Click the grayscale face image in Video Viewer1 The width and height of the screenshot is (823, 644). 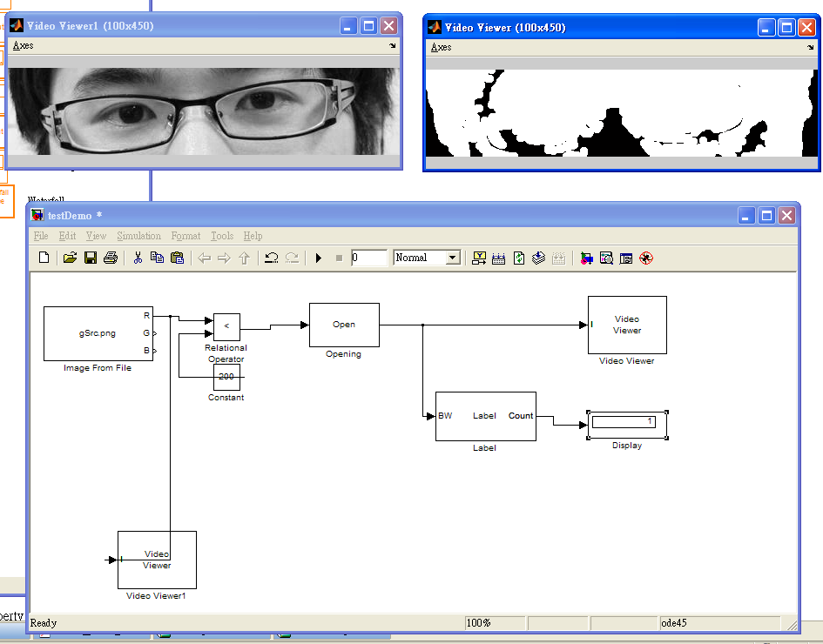pyautogui.click(x=204, y=111)
